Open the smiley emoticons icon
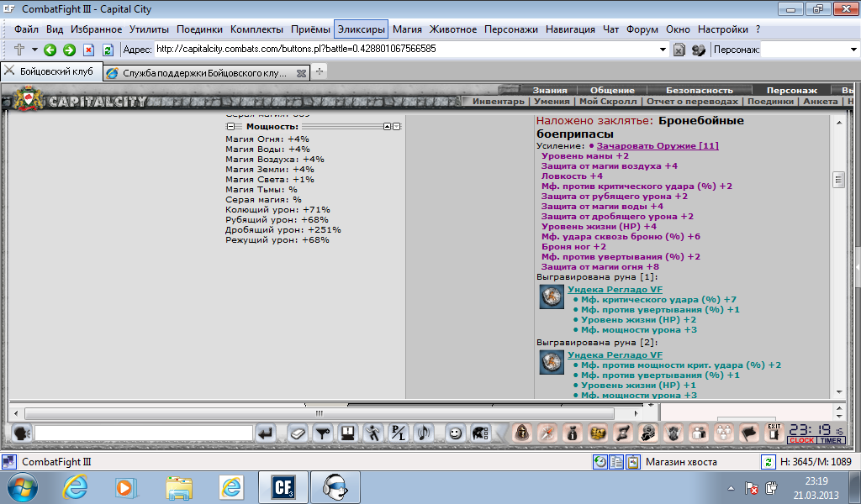861x504 pixels. pyautogui.click(x=455, y=433)
